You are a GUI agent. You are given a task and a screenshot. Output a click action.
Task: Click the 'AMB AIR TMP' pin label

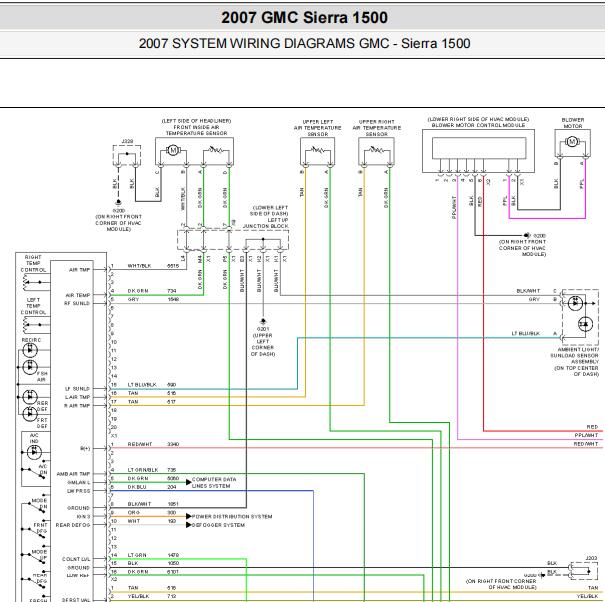(x=73, y=474)
